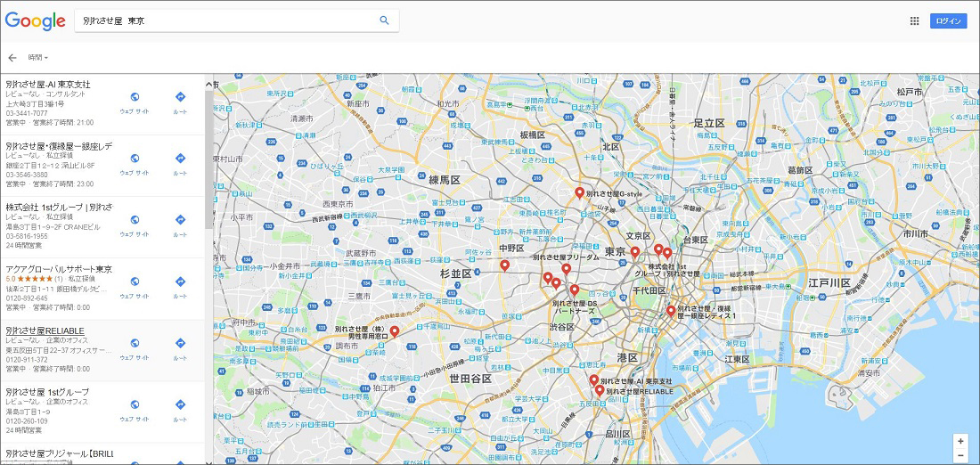This screenshot has width=980, height=465.
Task: Click the 練馬区 label on the map
Action: pos(445,180)
